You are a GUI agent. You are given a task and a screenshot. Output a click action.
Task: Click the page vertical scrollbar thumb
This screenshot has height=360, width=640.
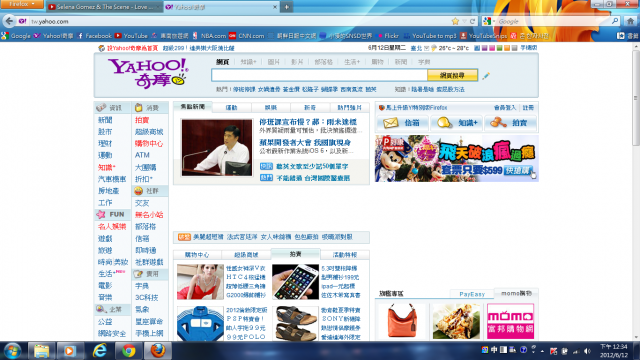point(636,98)
